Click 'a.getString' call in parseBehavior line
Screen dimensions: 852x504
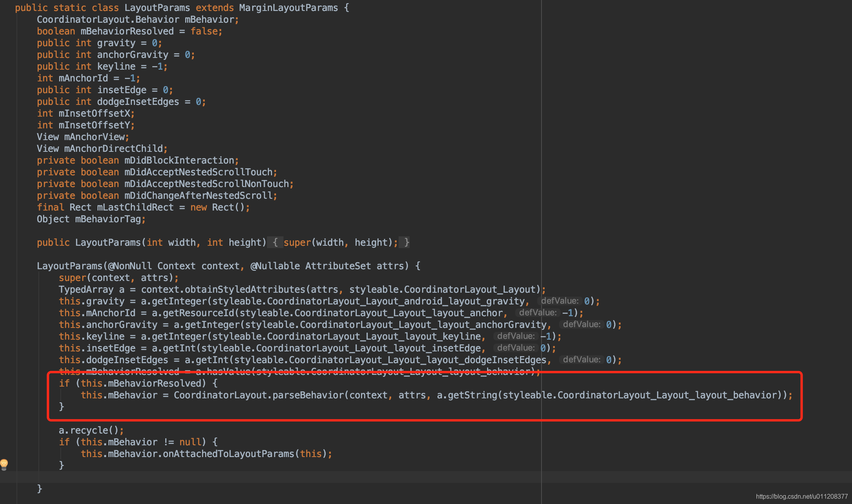(x=467, y=395)
